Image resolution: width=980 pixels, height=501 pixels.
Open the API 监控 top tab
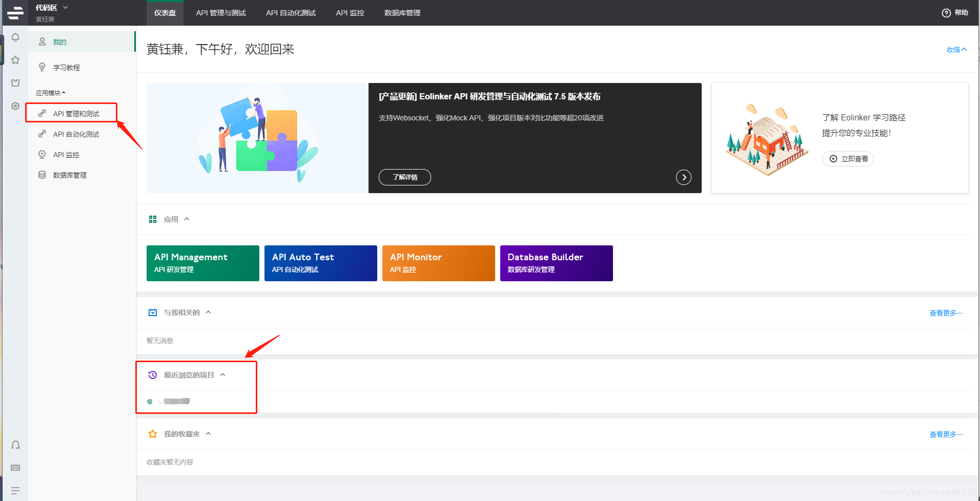(x=350, y=13)
